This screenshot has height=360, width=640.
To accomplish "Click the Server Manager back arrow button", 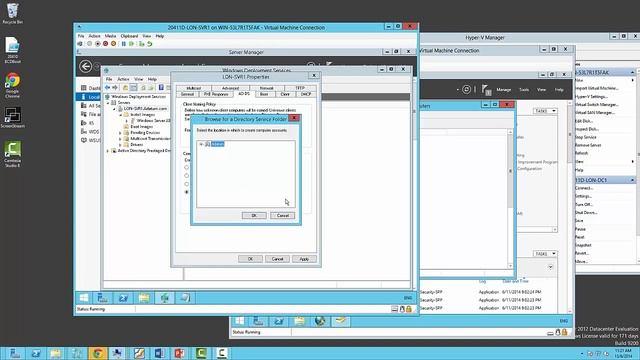I will coord(85,67).
